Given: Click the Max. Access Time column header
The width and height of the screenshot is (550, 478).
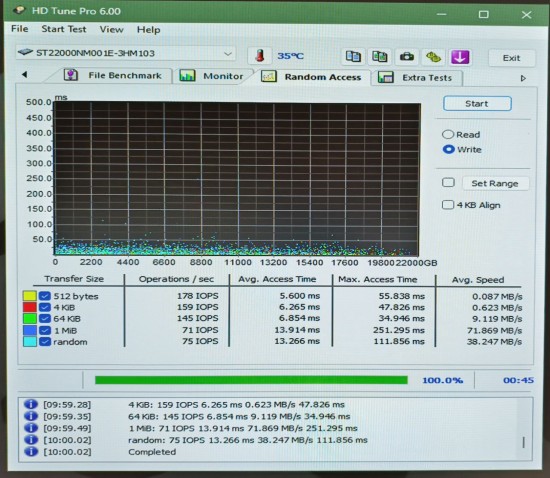Looking at the screenshot, I should 378,280.
